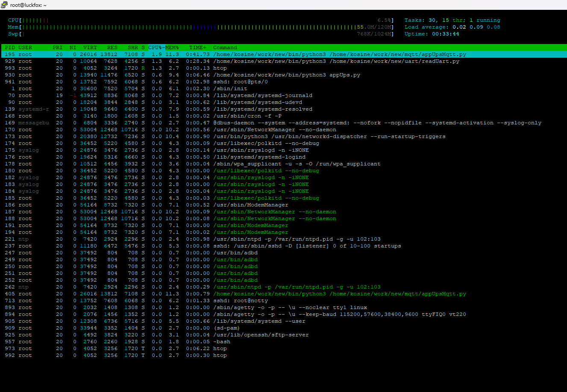The width and height of the screenshot is (567, 392).
Task: Sort by the USER column header
Action: [25, 47]
